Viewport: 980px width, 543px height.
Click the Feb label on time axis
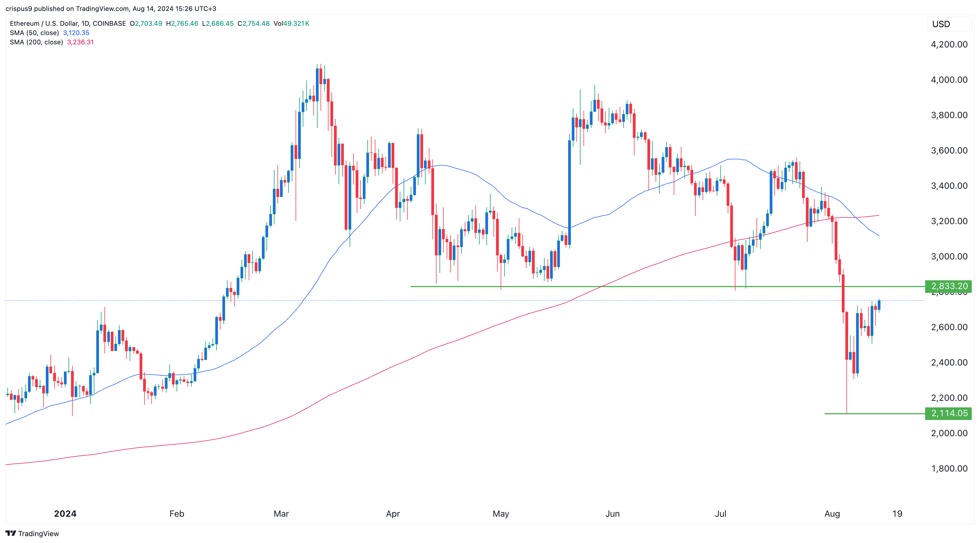click(177, 514)
